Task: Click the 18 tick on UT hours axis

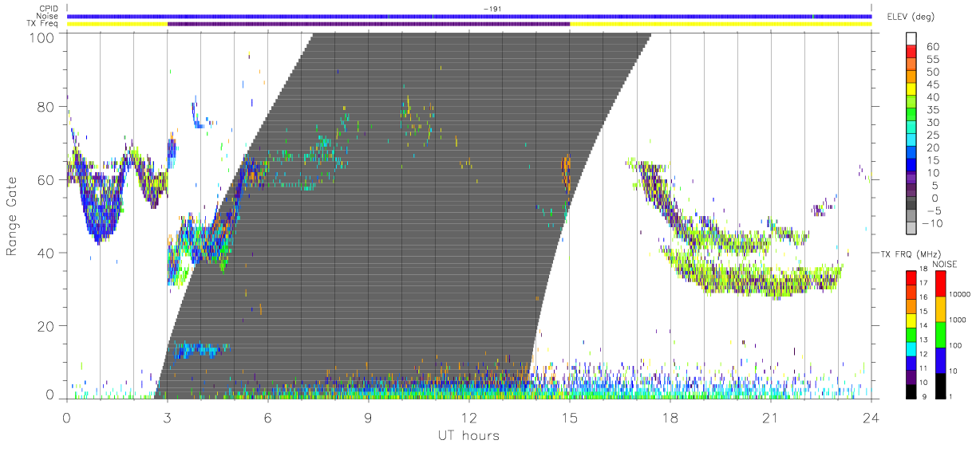Action: pyautogui.click(x=670, y=417)
